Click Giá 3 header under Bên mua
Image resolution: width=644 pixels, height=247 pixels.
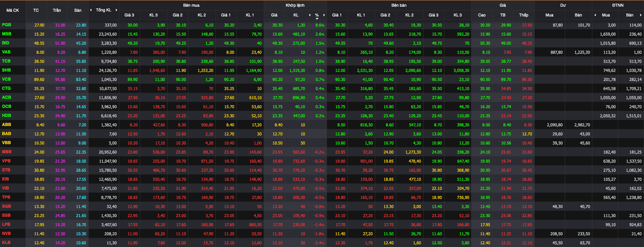[129, 15]
